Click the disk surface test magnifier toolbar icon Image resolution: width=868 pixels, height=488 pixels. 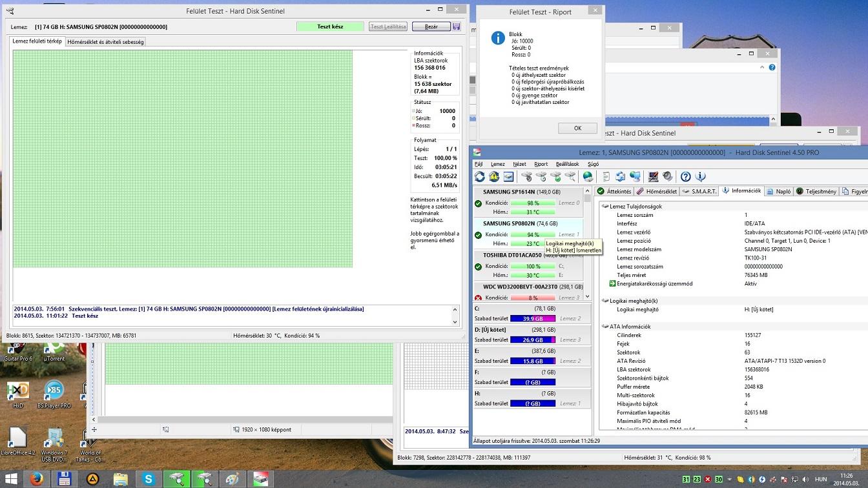pos(570,176)
